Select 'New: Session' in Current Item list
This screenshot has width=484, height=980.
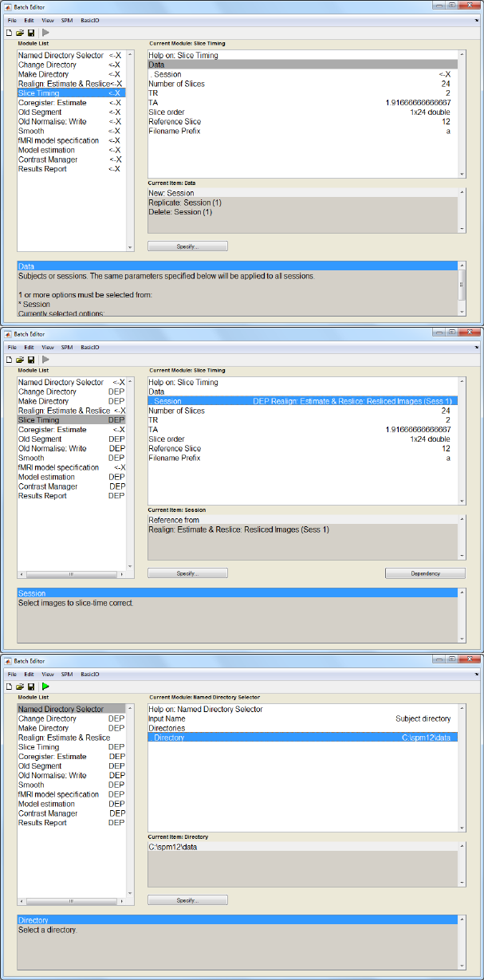(302, 193)
